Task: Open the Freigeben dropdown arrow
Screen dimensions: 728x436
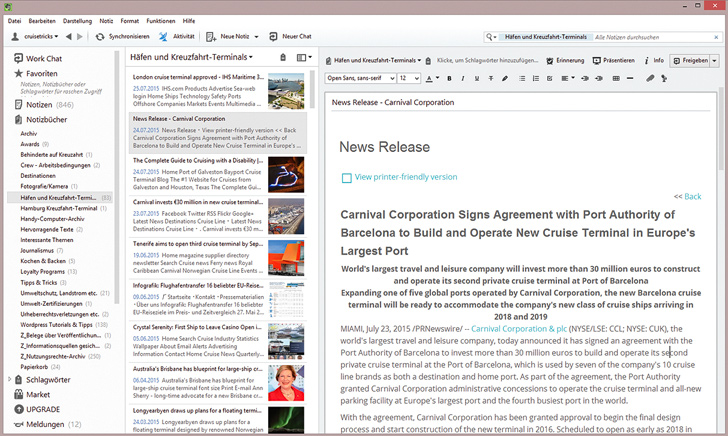Action: tap(715, 60)
